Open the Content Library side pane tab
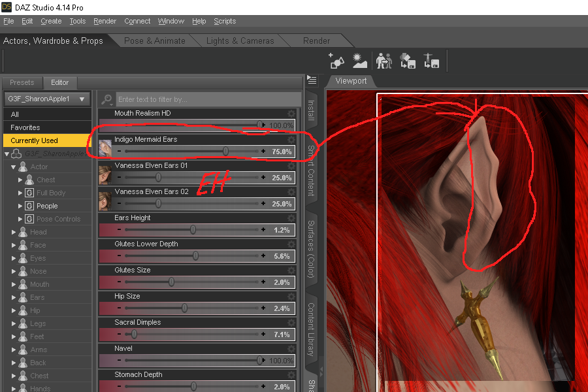The width and height of the screenshot is (588, 392). (311, 329)
